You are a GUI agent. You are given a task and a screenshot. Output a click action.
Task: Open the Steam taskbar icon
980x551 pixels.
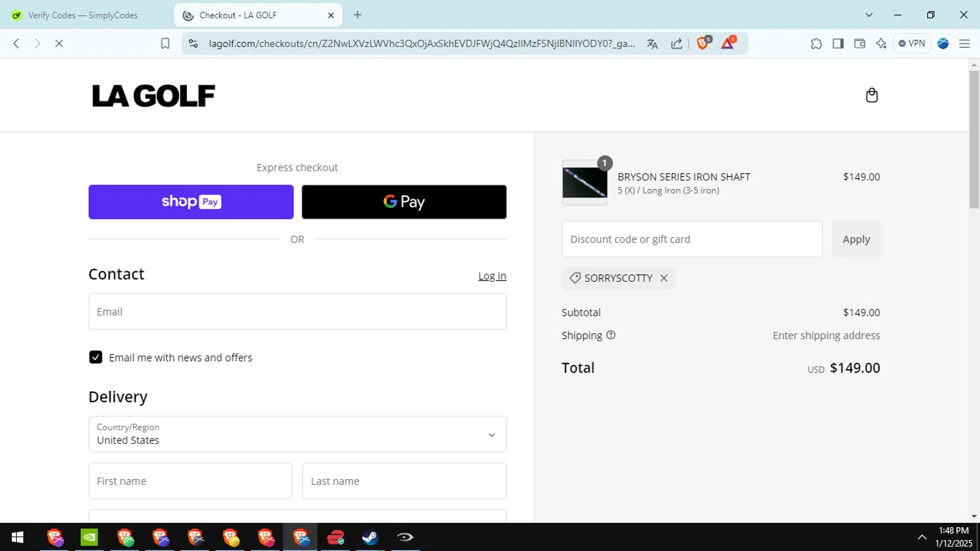(x=370, y=537)
